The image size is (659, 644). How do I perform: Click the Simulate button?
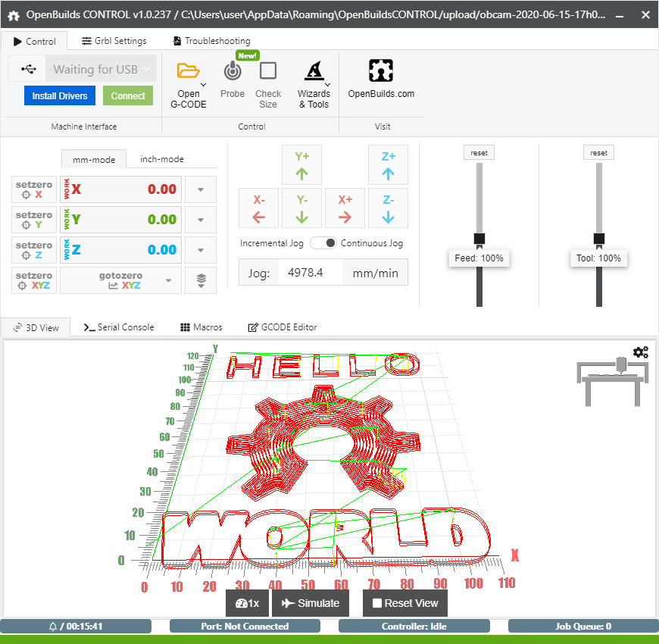(311, 603)
